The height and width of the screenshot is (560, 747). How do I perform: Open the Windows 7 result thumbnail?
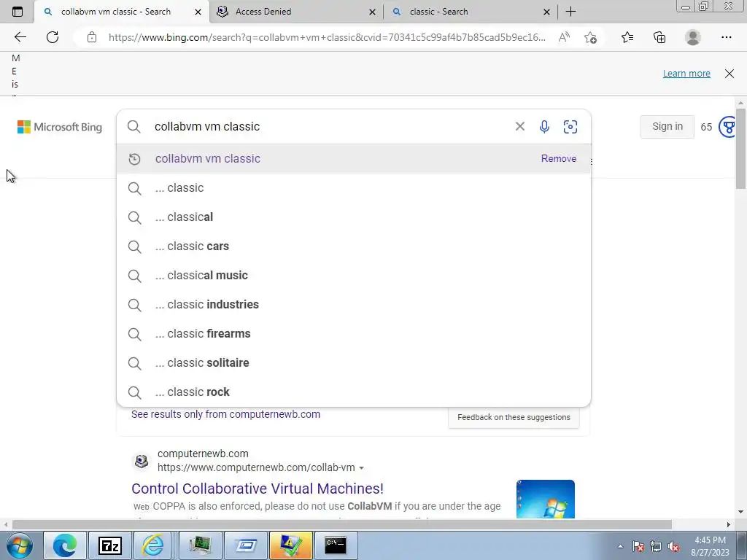pos(546,499)
